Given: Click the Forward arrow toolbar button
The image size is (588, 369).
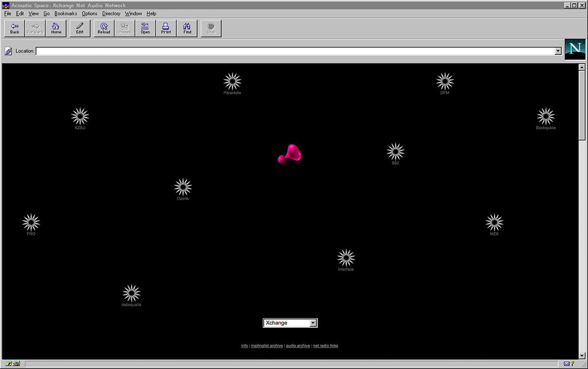Looking at the screenshot, I should [35, 28].
